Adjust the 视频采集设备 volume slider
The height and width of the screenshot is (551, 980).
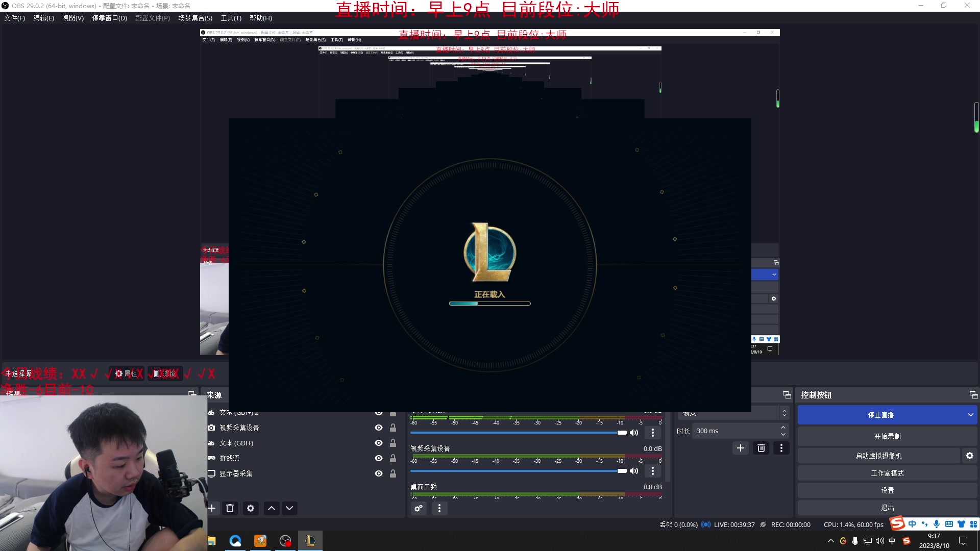click(519, 471)
